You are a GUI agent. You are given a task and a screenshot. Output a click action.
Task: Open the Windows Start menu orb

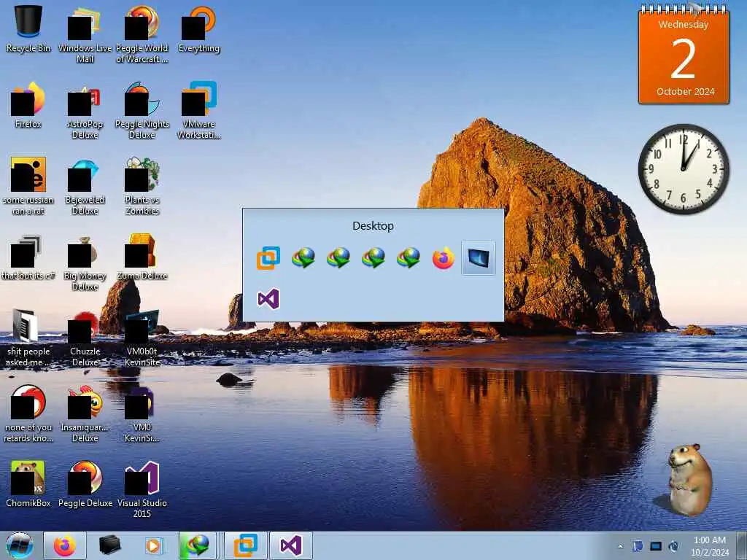pyautogui.click(x=20, y=545)
